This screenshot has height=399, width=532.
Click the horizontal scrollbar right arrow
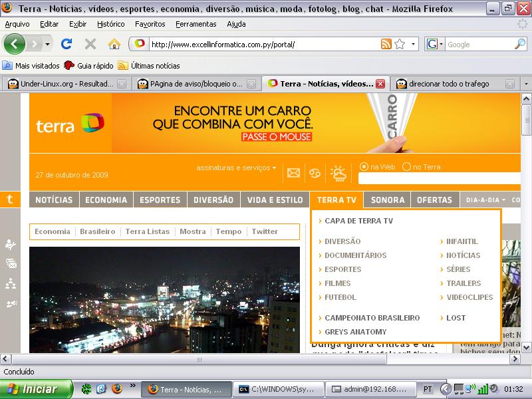(x=515, y=358)
